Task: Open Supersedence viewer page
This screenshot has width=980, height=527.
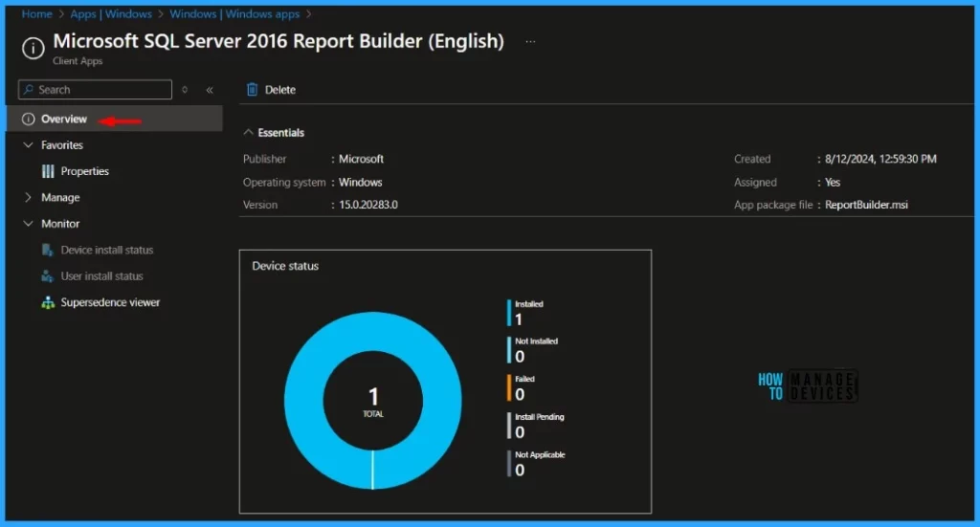Action: (110, 302)
